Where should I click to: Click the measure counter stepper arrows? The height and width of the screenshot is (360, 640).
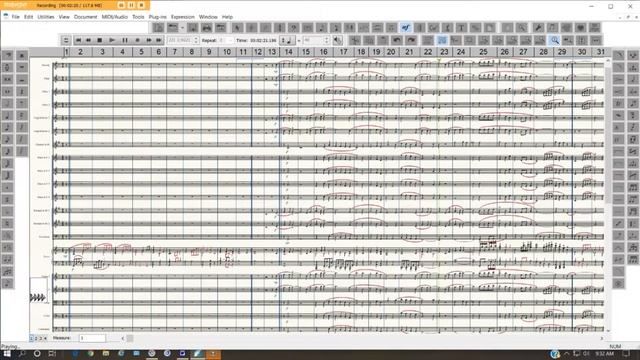196,40
